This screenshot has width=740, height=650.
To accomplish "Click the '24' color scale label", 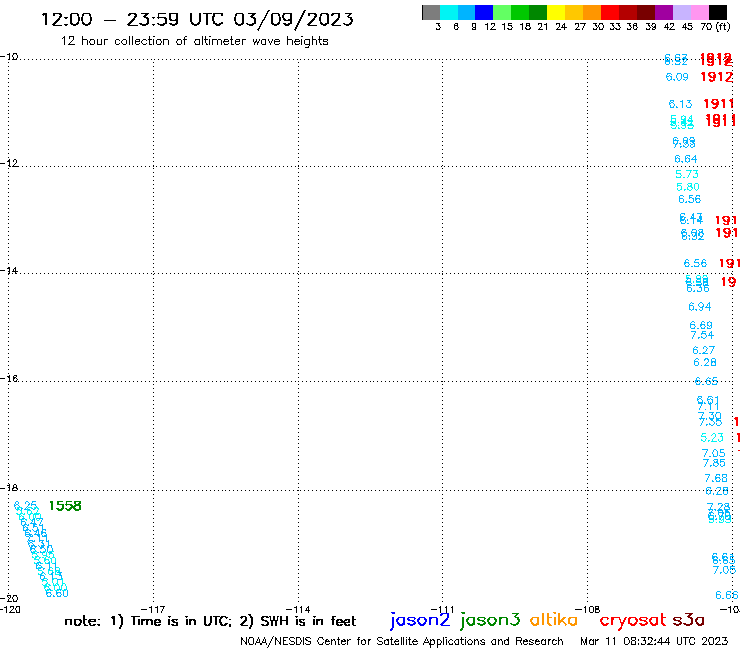I will pyautogui.click(x=561, y=27).
